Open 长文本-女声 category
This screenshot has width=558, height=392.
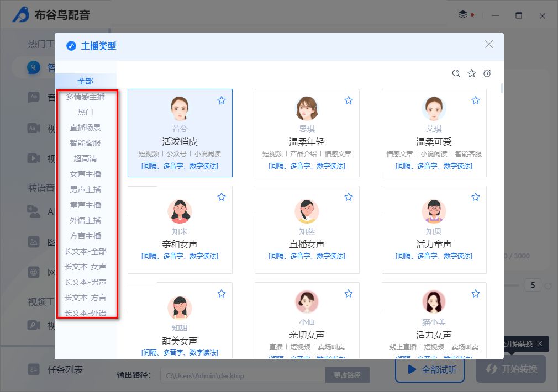click(86, 267)
